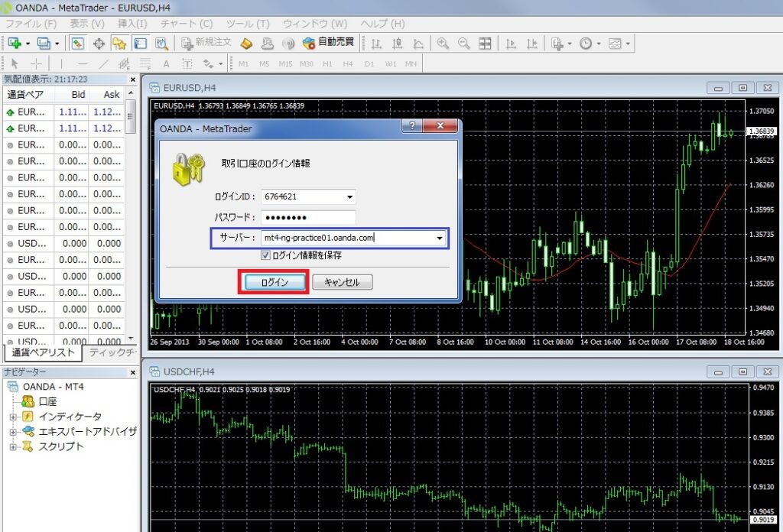Open the Templates dropdown arrow
This screenshot has height=532, width=783.
pos(628,44)
